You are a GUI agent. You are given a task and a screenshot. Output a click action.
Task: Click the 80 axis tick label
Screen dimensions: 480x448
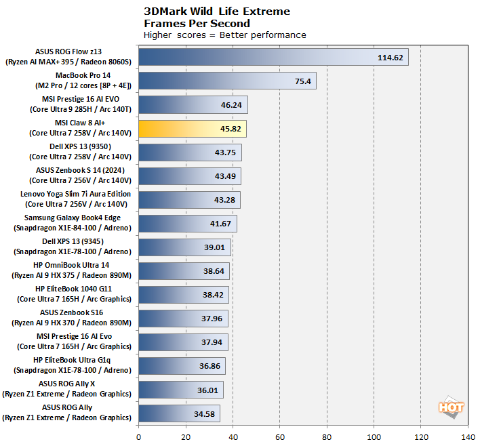click(327, 437)
